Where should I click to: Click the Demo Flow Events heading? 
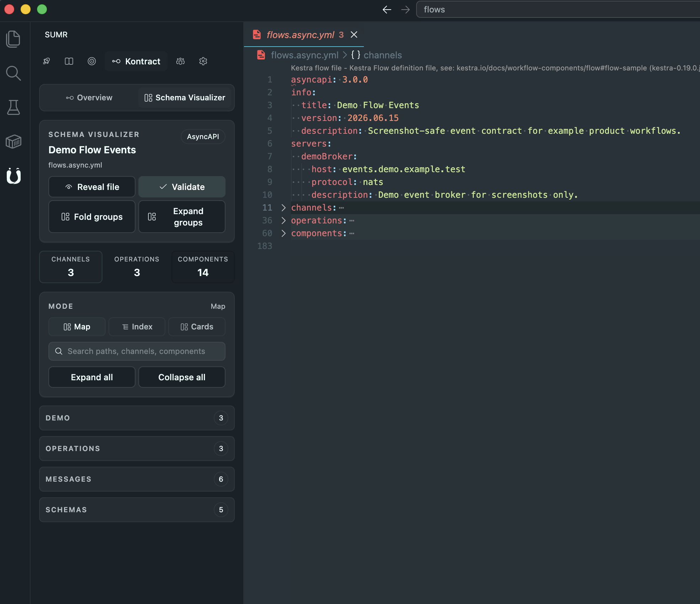point(92,150)
